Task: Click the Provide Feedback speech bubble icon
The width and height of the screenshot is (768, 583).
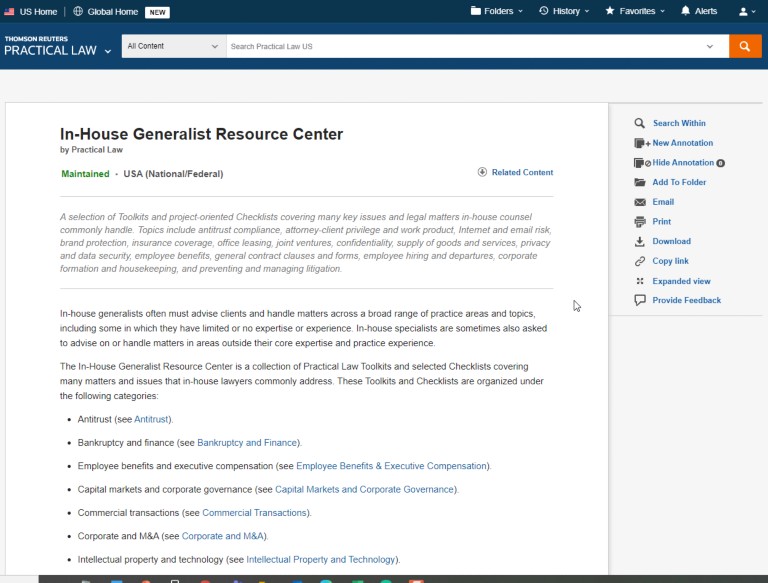Action: [640, 300]
